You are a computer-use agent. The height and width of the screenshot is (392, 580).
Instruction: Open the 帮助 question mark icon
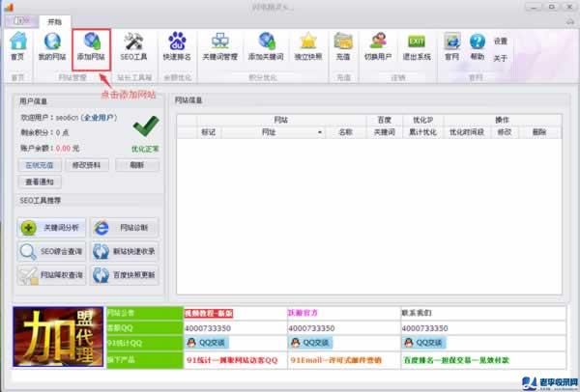point(478,46)
